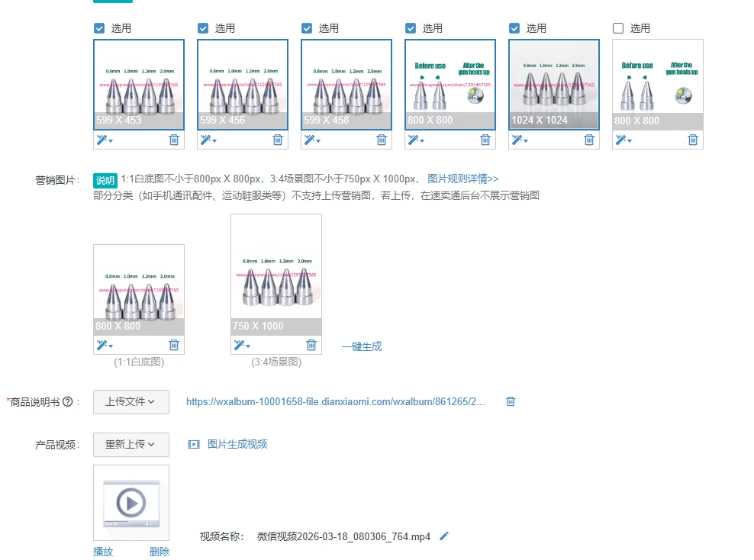The width and height of the screenshot is (754, 560).
Task: Uncheck 选用 for the 599 X 456 image
Action: [x=203, y=28]
